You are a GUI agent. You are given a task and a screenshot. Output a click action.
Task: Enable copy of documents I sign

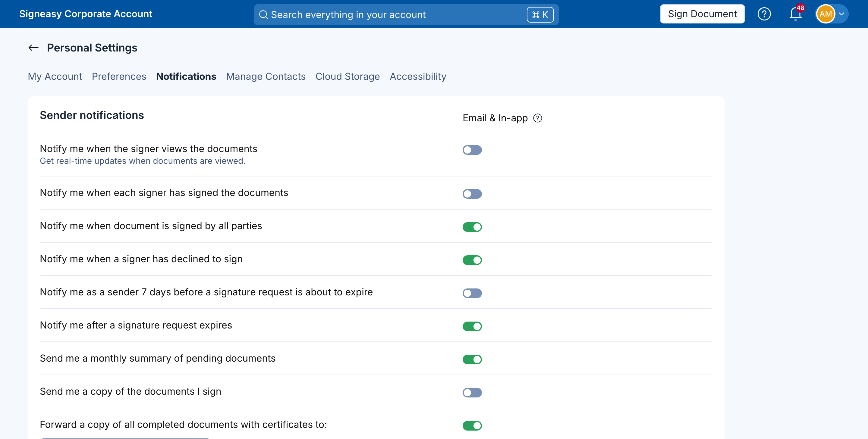pos(472,393)
